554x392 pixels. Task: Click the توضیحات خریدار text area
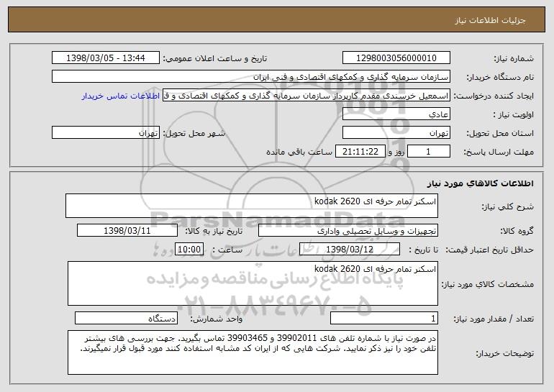coord(253,352)
